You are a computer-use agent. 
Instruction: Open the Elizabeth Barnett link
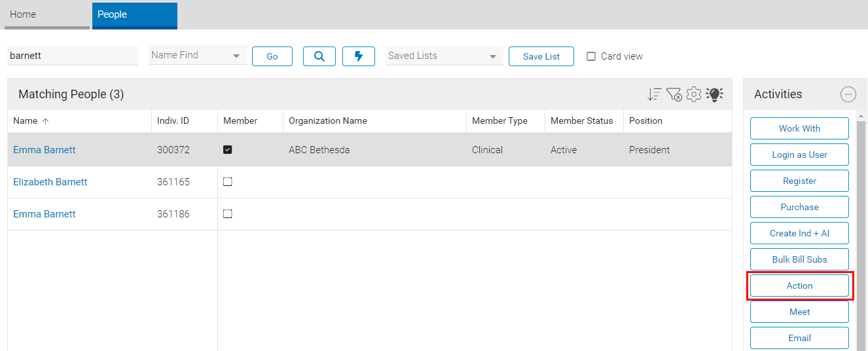pyautogui.click(x=50, y=182)
